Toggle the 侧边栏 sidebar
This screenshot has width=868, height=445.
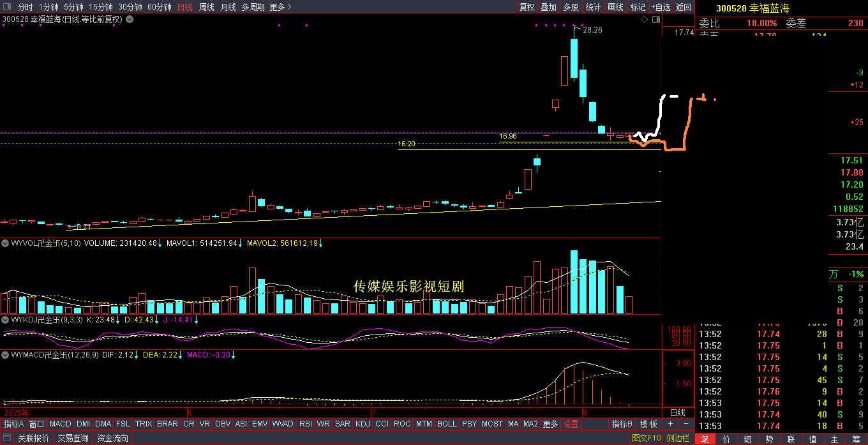click(678, 439)
